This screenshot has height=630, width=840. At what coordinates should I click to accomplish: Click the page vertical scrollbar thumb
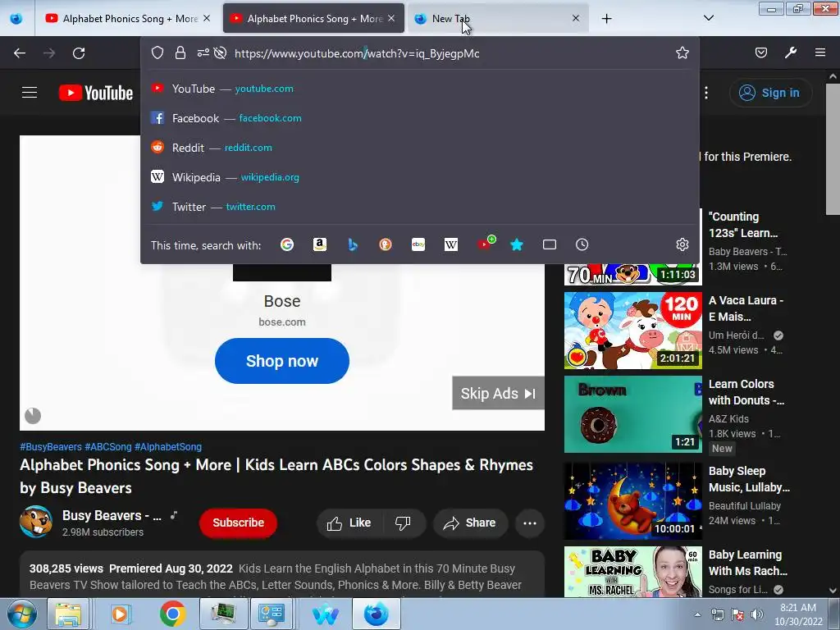tap(833, 149)
